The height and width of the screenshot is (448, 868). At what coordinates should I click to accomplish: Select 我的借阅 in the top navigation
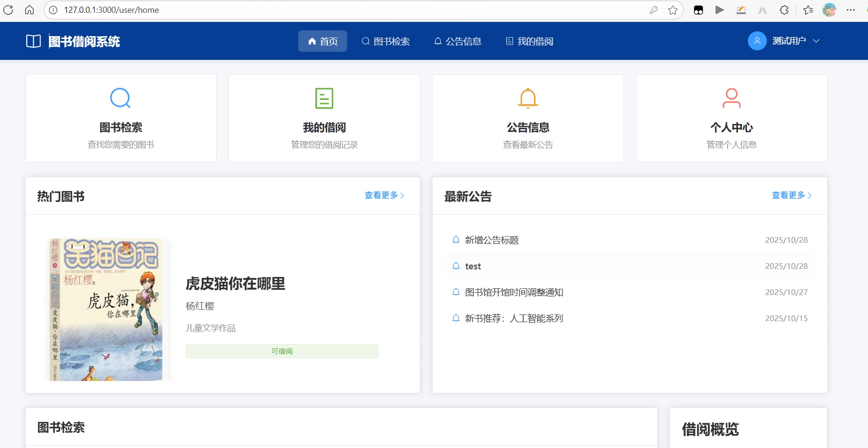click(529, 41)
